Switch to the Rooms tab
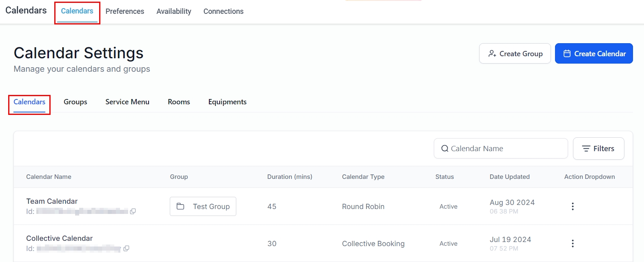644x262 pixels. (x=179, y=102)
